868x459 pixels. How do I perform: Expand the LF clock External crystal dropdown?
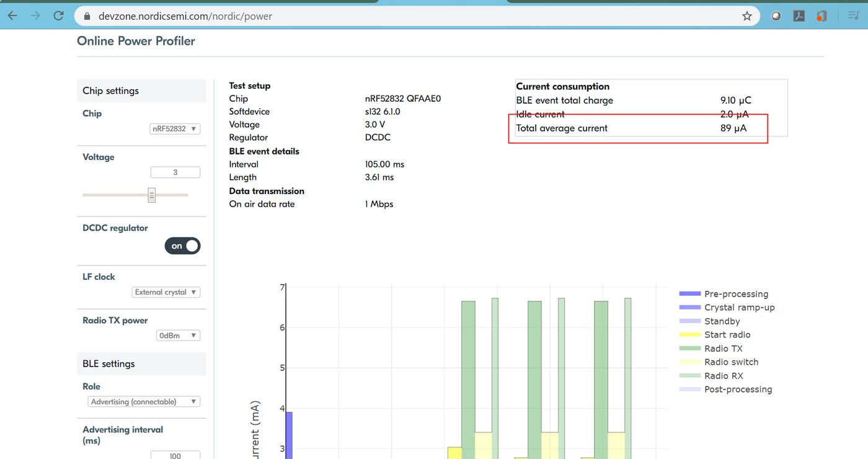[166, 292]
